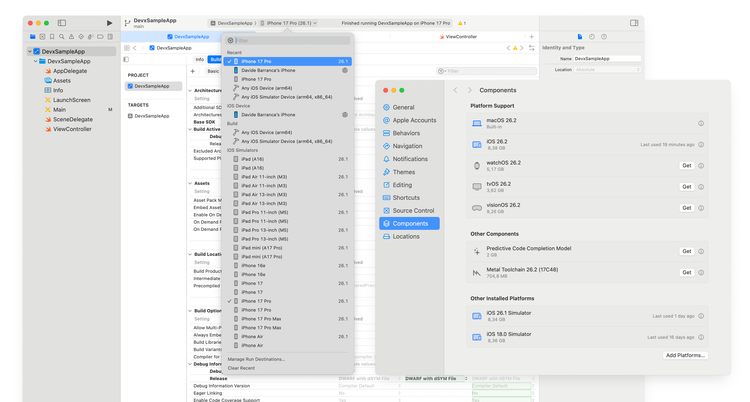Switch to the ViewController editor tab
The height and width of the screenshot is (402, 750).
(x=458, y=36)
